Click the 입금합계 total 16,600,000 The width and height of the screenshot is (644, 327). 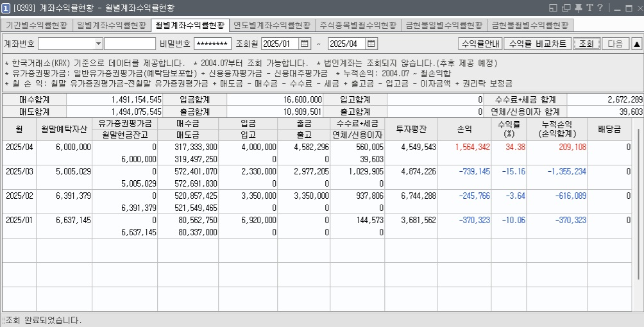[x=303, y=99]
